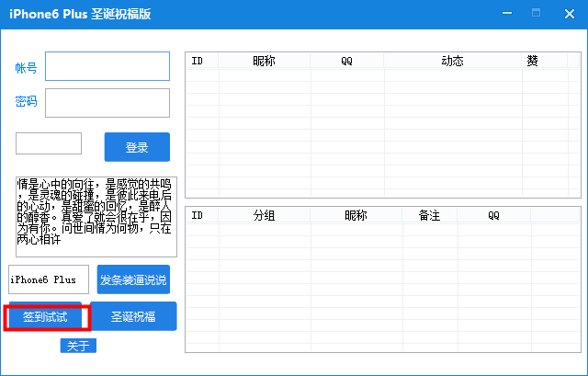Click inside the love message text area
The width and height of the screenshot is (588, 376).
[x=96, y=217]
